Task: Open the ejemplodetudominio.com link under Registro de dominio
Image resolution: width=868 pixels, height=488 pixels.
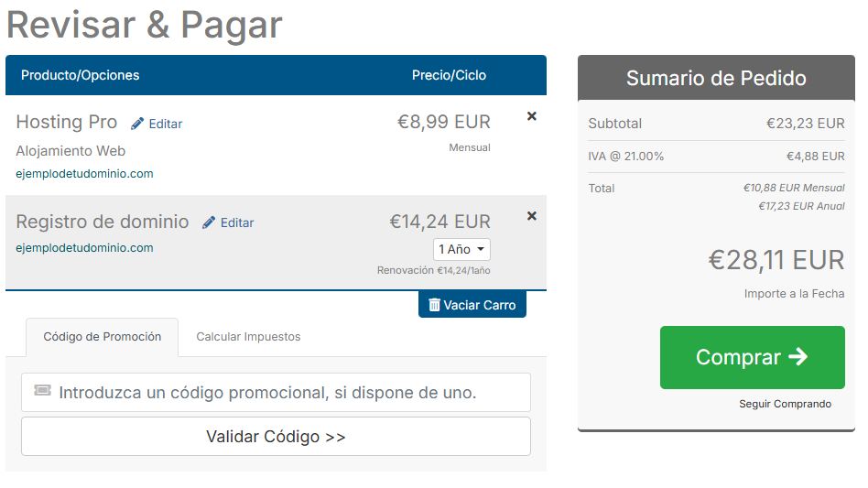Action: tap(84, 247)
